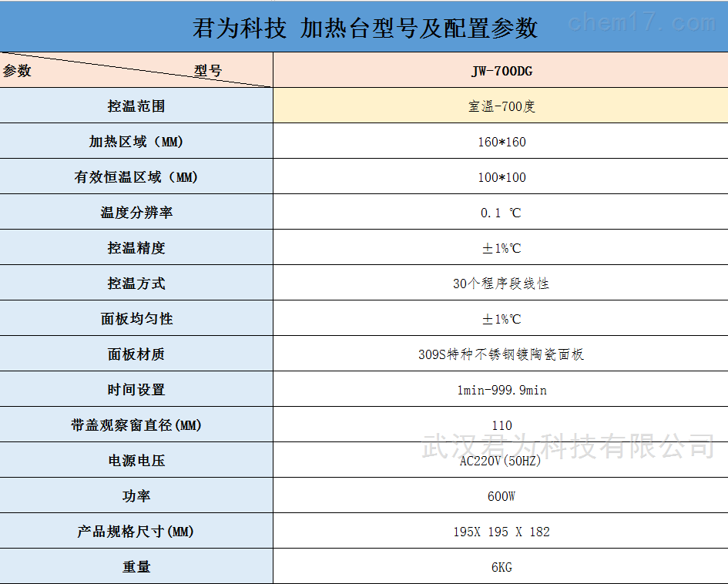
Task: Select the 带盖观察窗直径(MM) label
Action: [136, 425]
